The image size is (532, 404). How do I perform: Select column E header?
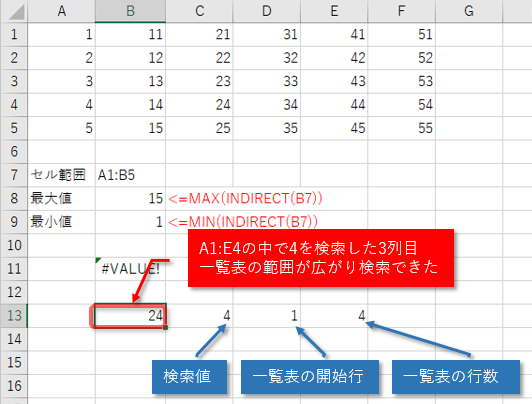coord(334,11)
